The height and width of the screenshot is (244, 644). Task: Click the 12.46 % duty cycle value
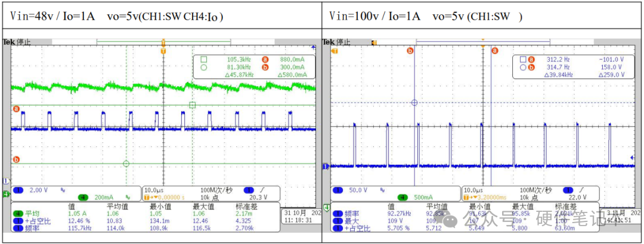tap(80, 221)
